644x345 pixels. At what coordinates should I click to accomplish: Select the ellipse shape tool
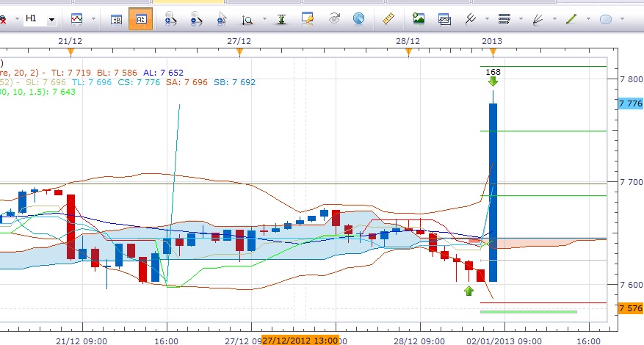point(606,19)
